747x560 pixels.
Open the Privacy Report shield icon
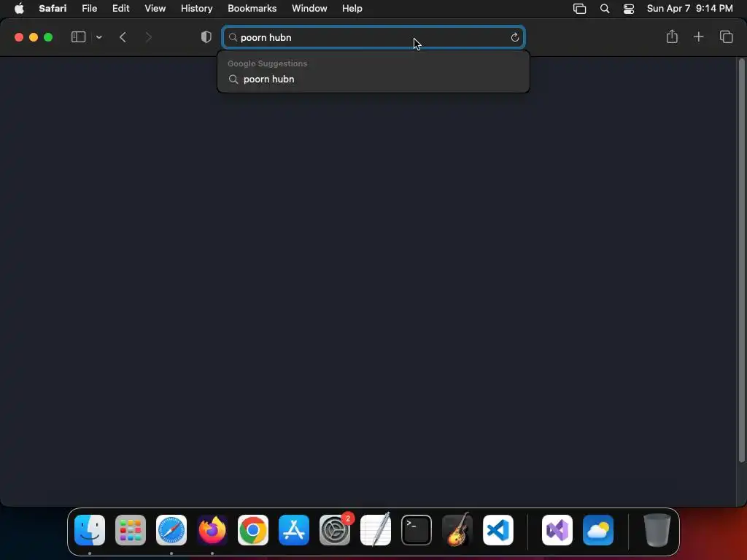[206, 37]
